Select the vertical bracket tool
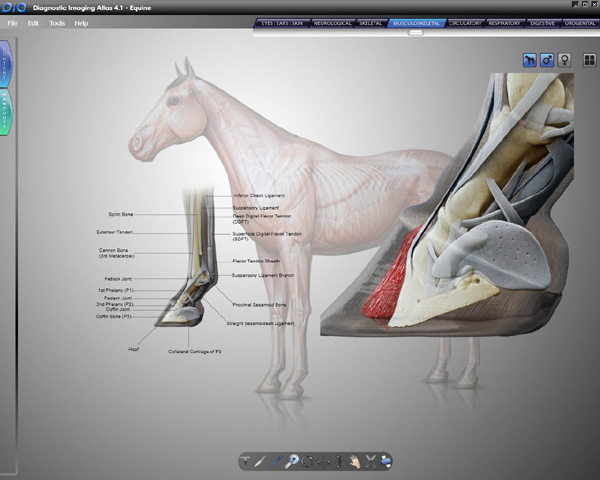This screenshot has height=480, width=600. click(x=339, y=461)
